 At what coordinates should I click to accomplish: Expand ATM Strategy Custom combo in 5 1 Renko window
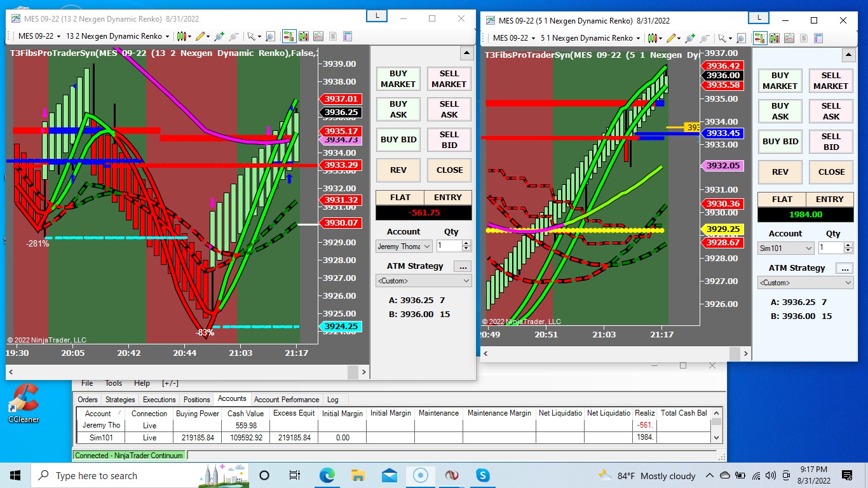(x=806, y=282)
